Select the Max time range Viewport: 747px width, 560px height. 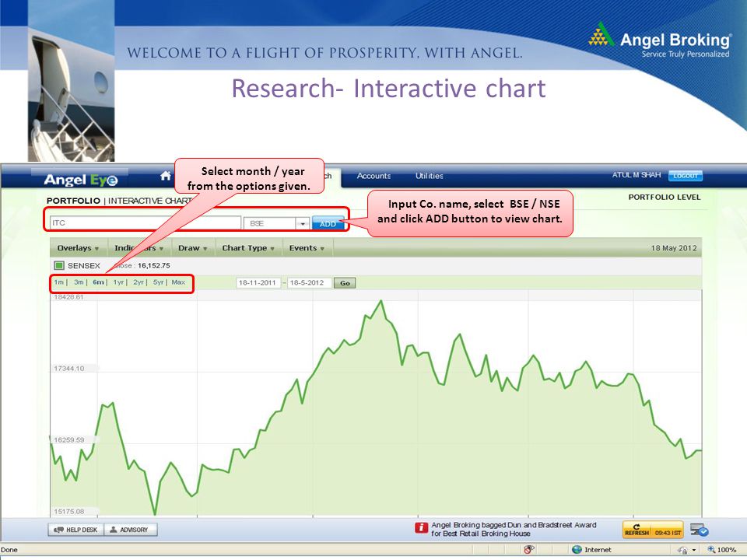(x=178, y=282)
